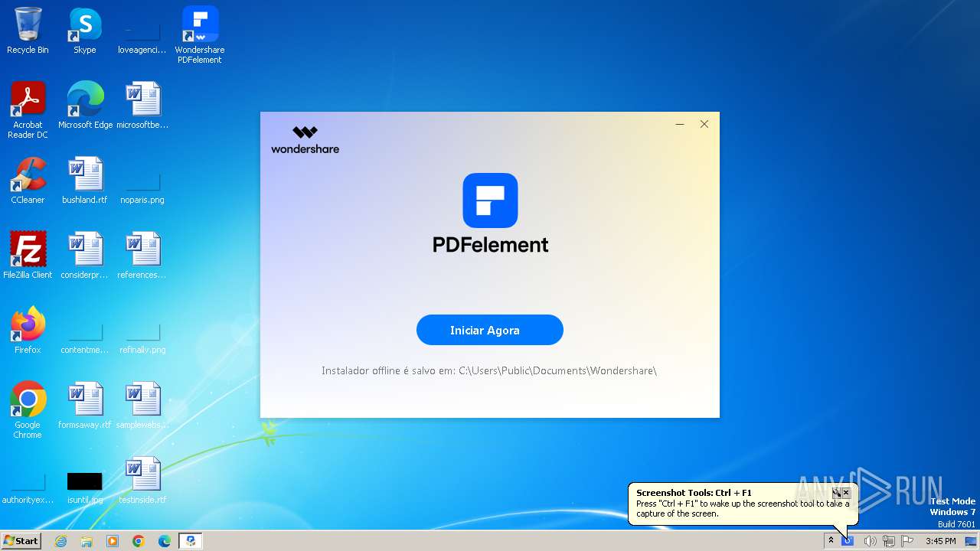This screenshot has height=551, width=980.
Task: Open the volume speaker tray icon
Action: [x=870, y=541]
